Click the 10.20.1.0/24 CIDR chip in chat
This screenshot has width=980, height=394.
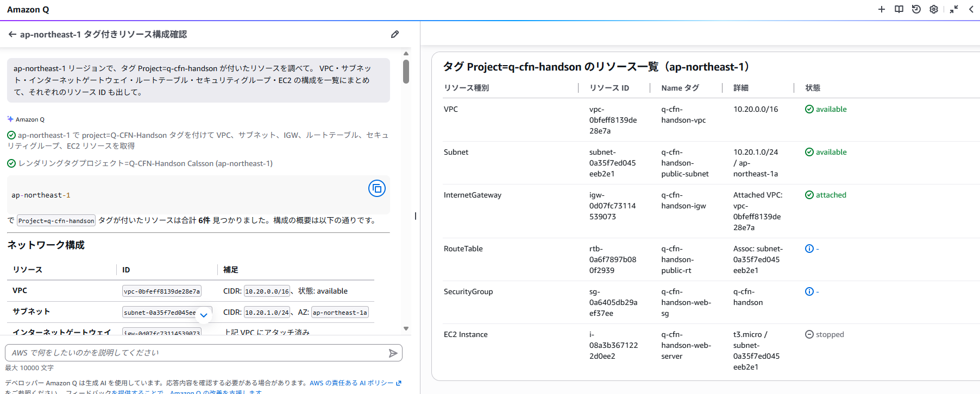point(267,312)
